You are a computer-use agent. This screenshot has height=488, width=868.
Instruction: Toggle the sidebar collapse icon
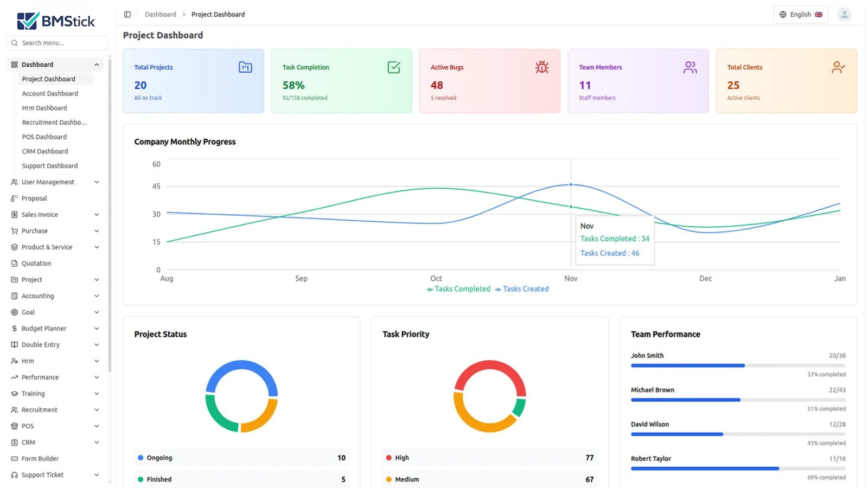[x=127, y=15]
